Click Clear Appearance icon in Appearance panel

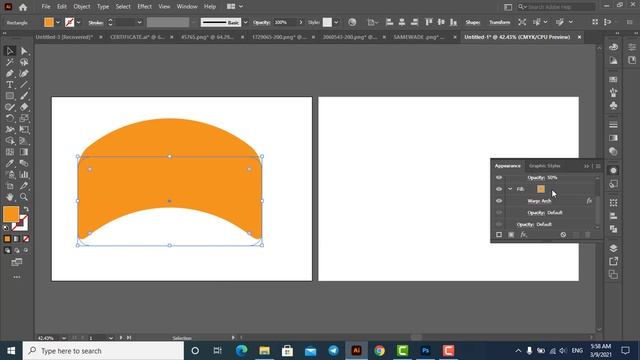[x=563, y=235]
